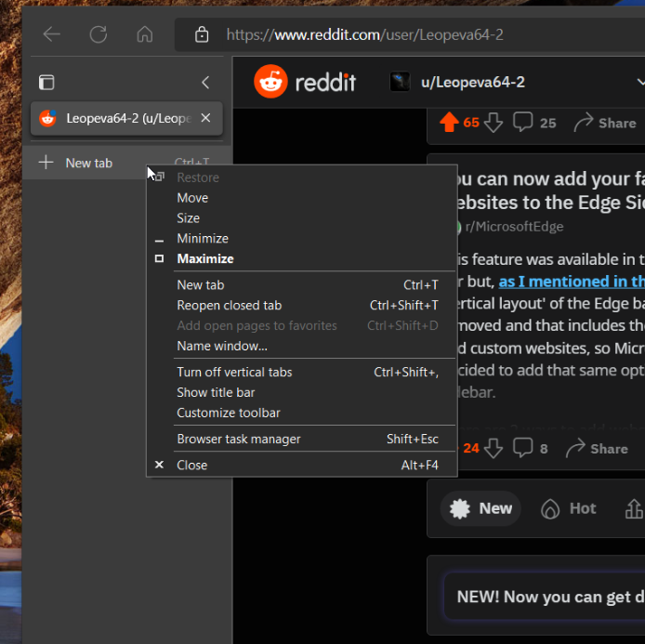The image size is (645, 644).
Task: Open the post titled 'can now add your'
Action: 551,191
